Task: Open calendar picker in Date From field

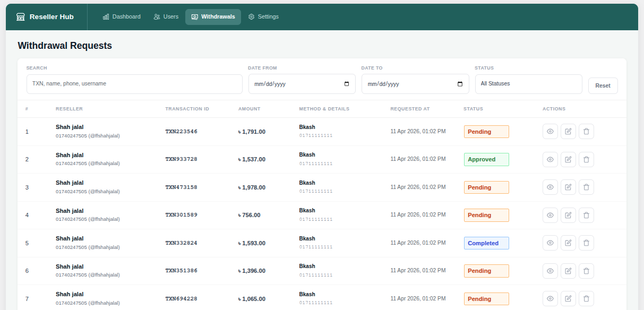Action: click(x=347, y=84)
